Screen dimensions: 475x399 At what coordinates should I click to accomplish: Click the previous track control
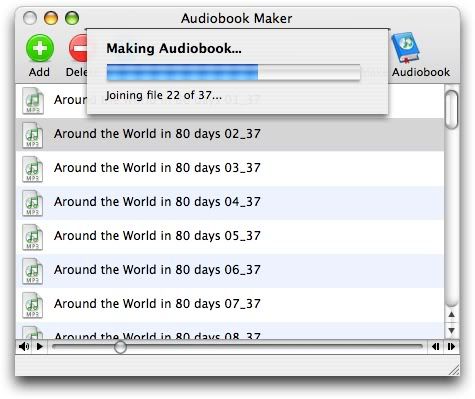[x=435, y=347]
